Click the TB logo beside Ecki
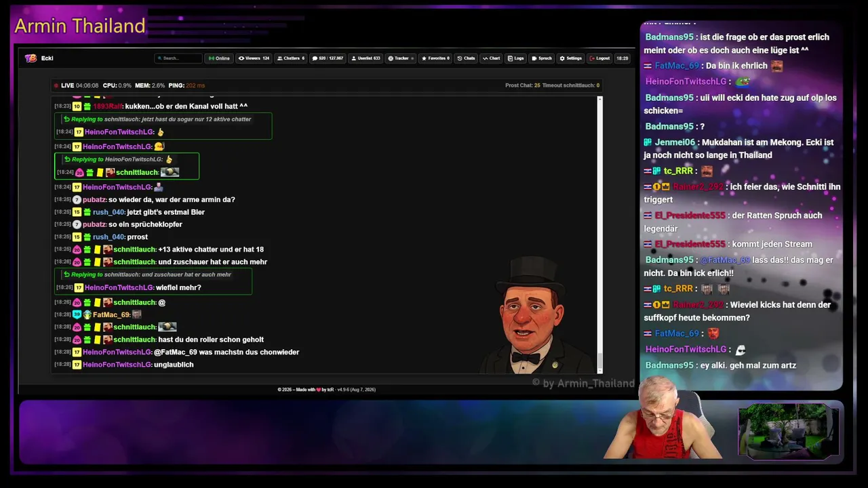868x488 pixels. [31, 58]
